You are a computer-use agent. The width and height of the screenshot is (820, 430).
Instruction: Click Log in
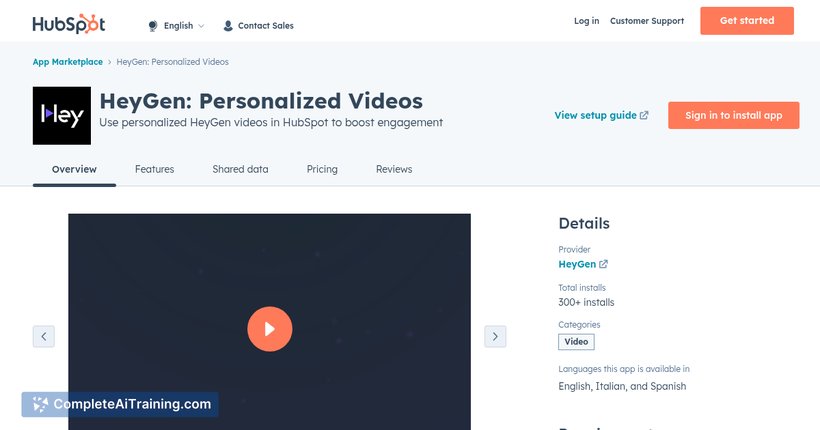tap(586, 21)
